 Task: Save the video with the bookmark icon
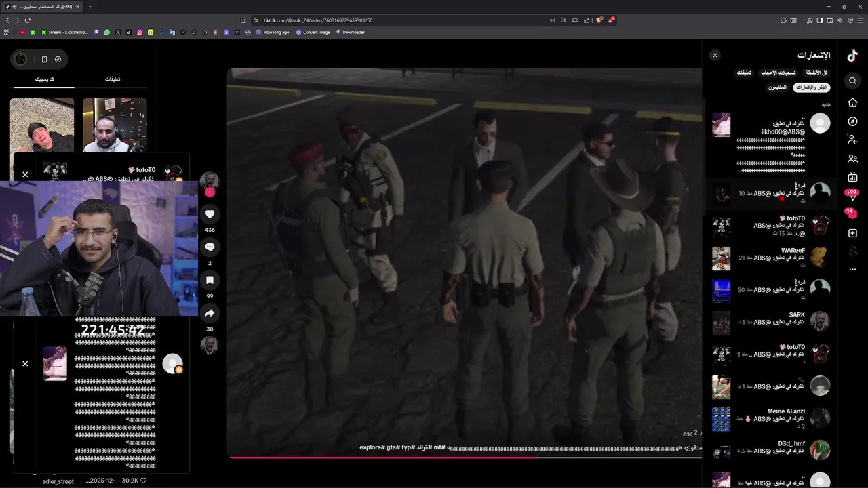[210, 280]
